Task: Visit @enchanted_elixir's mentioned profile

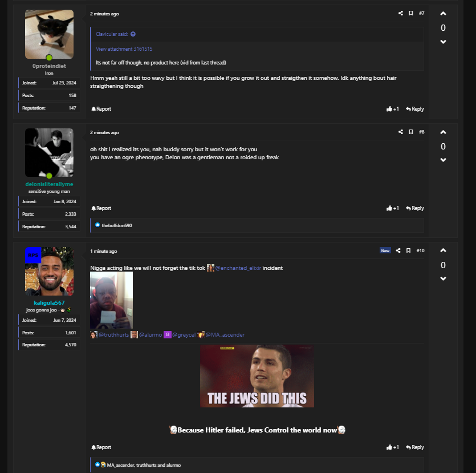Action: pos(238,268)
